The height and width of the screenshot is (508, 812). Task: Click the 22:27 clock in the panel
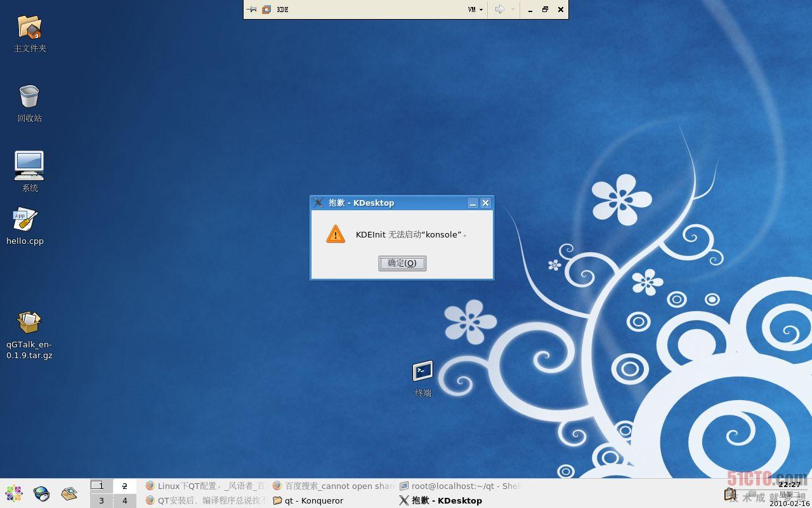coord(789,485)
